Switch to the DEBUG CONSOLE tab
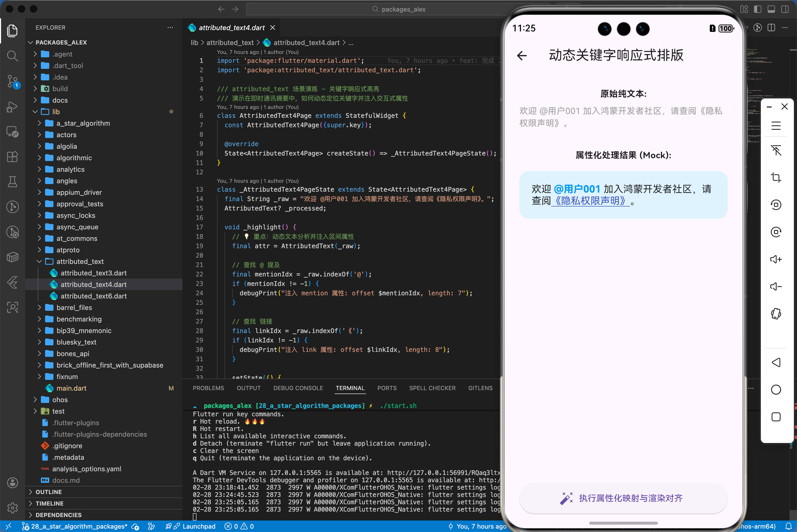Viewport: 797px width, 532px height. [x=298, y=388]
